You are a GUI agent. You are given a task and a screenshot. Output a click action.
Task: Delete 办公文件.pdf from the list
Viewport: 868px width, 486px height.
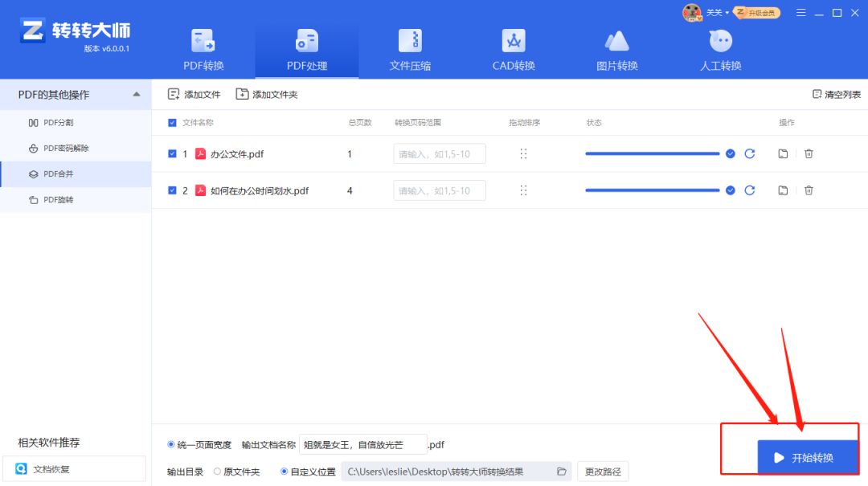coord(809,153)
